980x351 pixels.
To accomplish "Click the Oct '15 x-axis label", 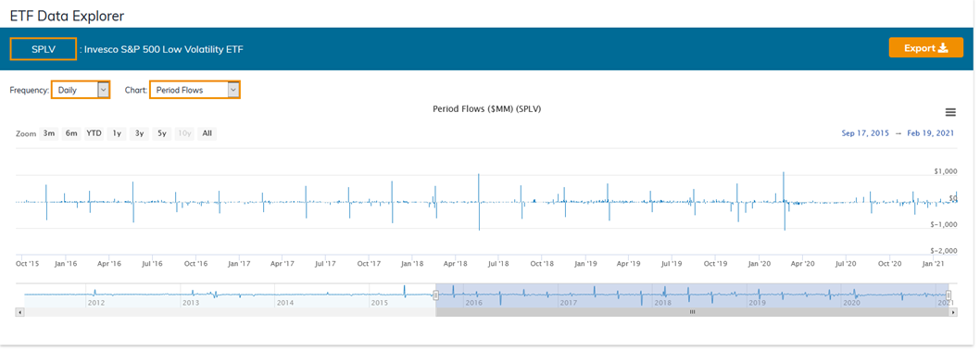I will click(28, 264).
